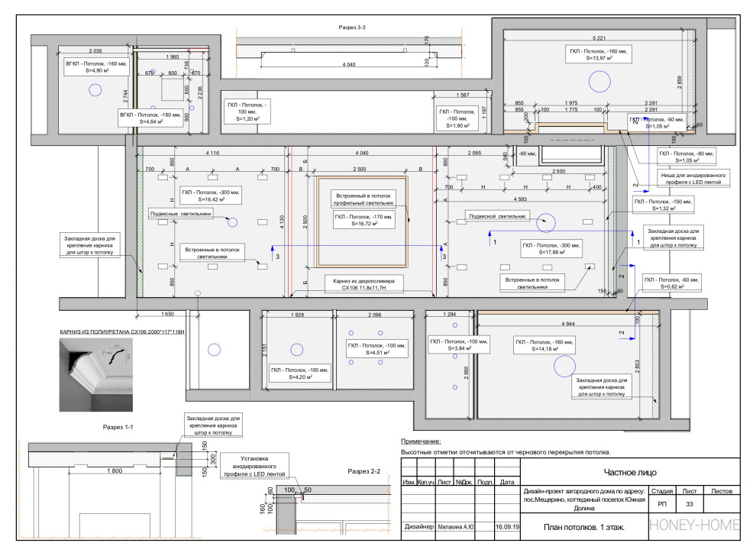The image size is (756, 556).
Task: Click the План потолков. 1 этаж title
Action: coord(584,526)
